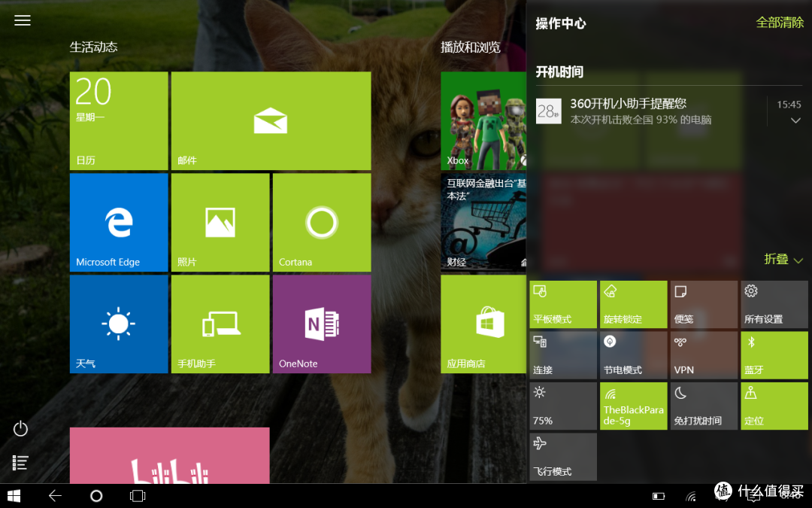Viewport: 812px width, 508px height.
Task: Toggle Bluetooth quick action
Action: tap(774, 355)
